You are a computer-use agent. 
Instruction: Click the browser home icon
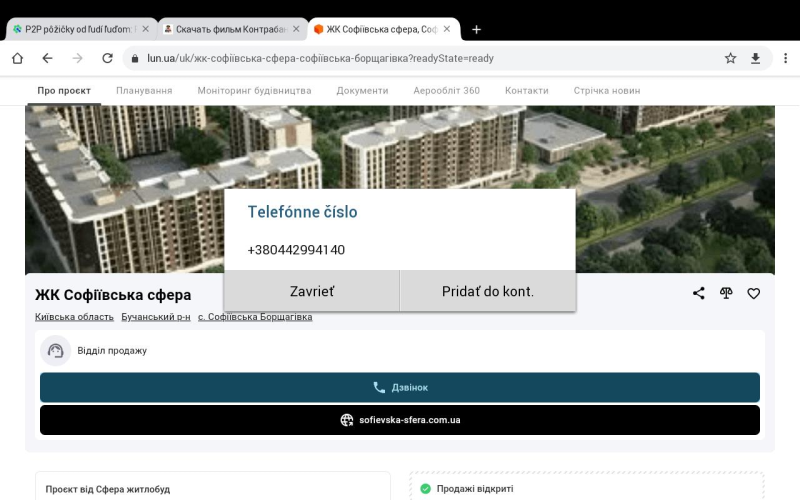[x=17, y=58]
